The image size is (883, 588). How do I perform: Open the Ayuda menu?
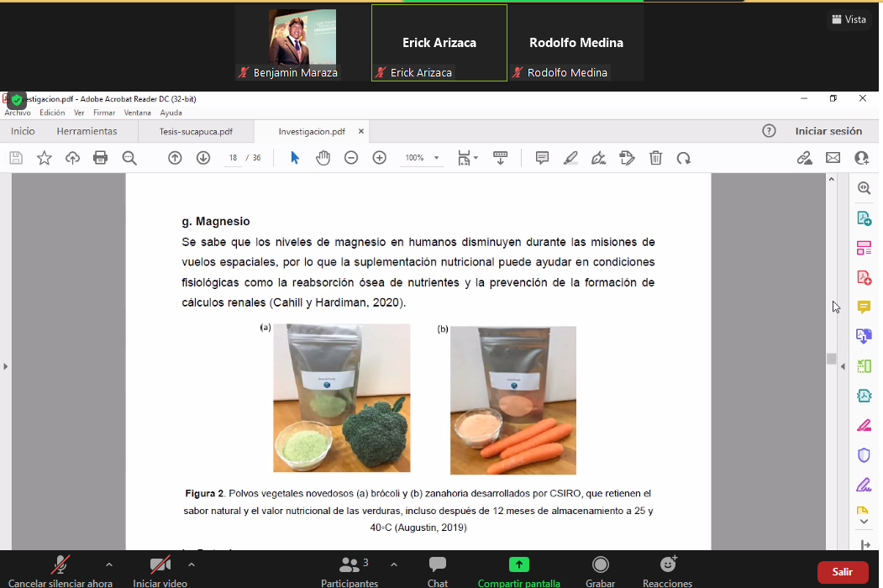click(171, 113)
